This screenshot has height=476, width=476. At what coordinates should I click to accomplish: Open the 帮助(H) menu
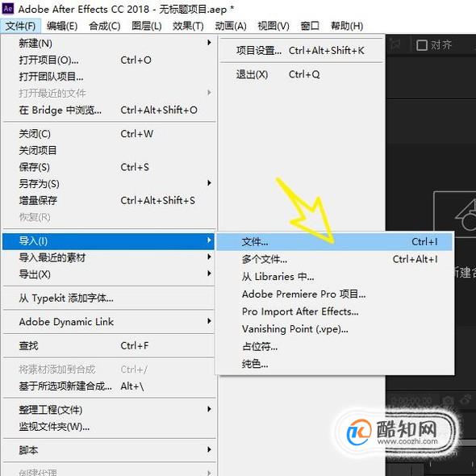tap(347, 26)
